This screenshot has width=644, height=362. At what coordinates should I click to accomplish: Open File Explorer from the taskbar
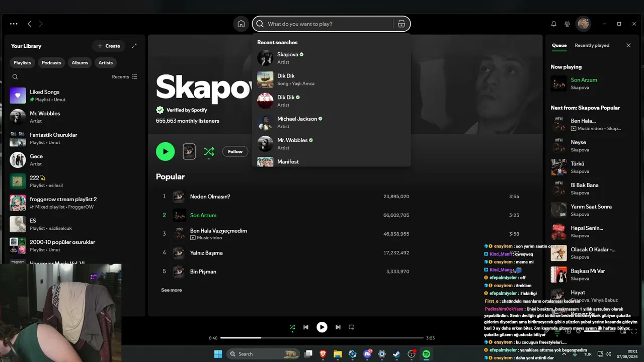pyautogui.click(x=338, y=354)
